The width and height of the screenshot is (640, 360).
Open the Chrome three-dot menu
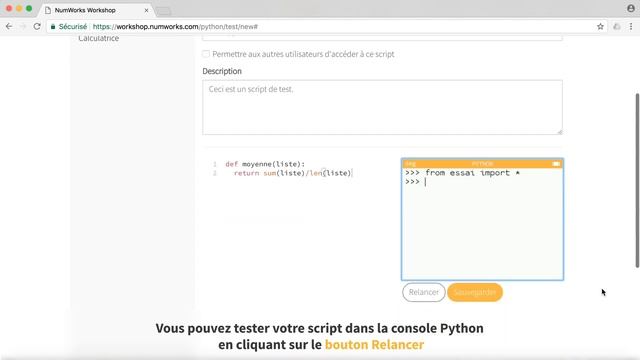coord(631,27)
